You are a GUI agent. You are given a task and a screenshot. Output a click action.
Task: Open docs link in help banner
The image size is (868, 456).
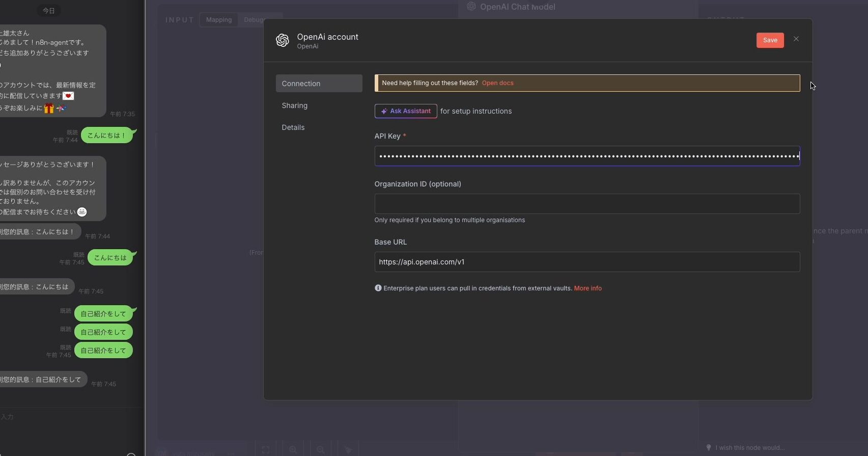coord(497,83)
